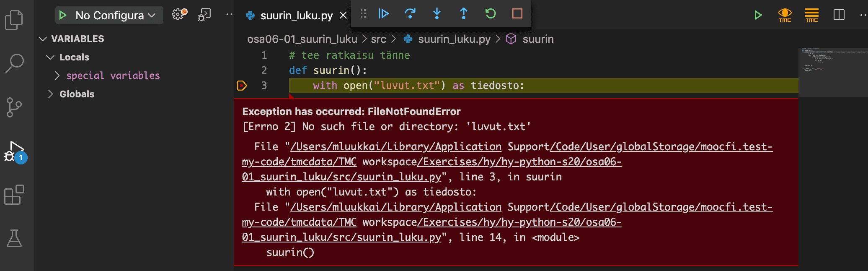Open the Extensions view icon

click(x=14, y=195)
